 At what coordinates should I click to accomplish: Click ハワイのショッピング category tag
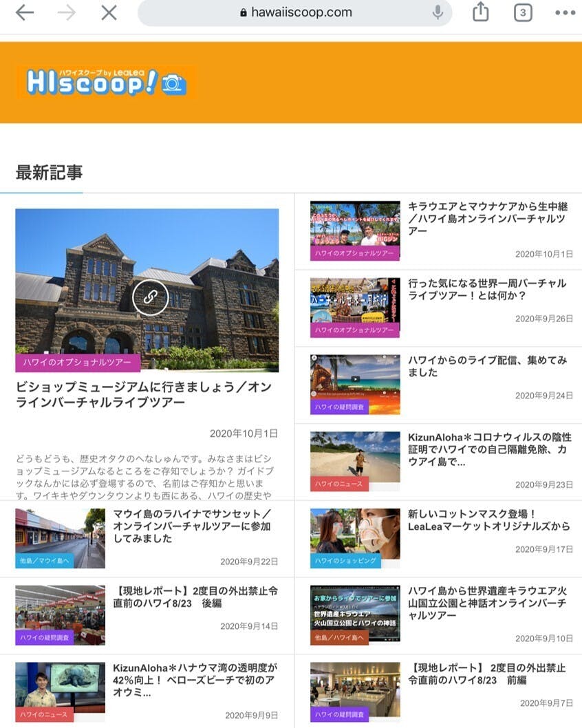point(346,561)
